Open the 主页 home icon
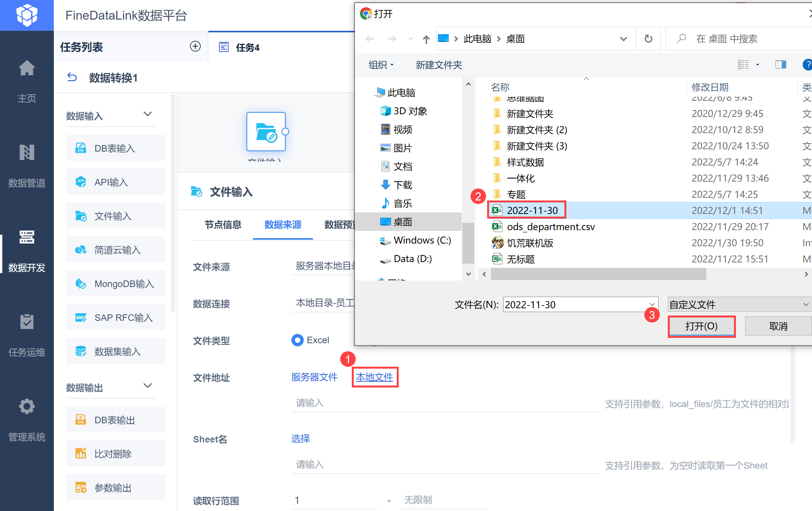Image resolution: width=812 pixels, height=511 pixels. 27,68
